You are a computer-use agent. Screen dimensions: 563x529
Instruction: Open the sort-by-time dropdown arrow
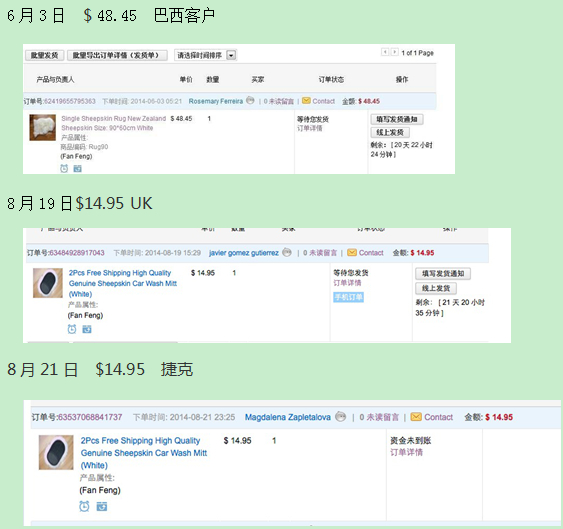click(x=232, y=55)
